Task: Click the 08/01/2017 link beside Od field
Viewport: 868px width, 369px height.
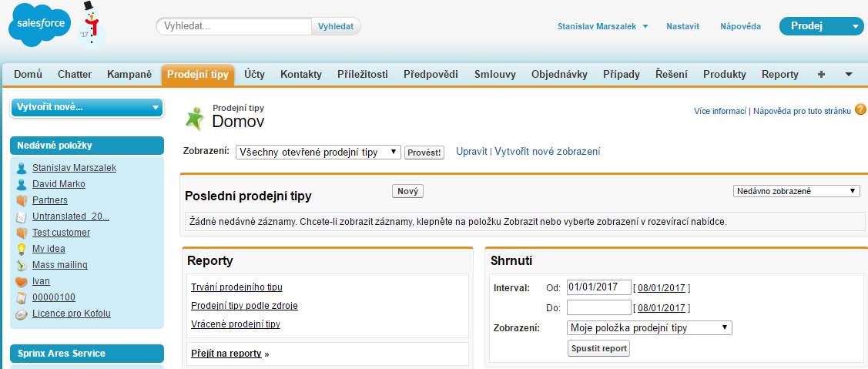Action: [662, 287]
